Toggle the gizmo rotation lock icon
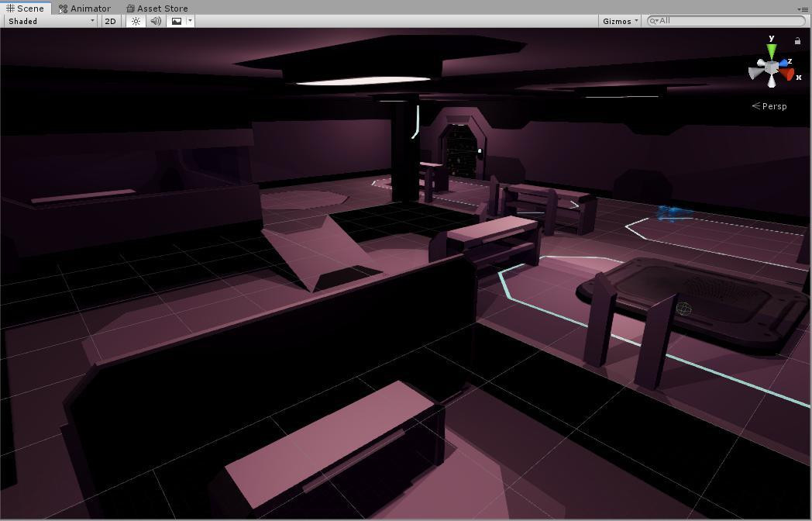 (x=797, y=40)
